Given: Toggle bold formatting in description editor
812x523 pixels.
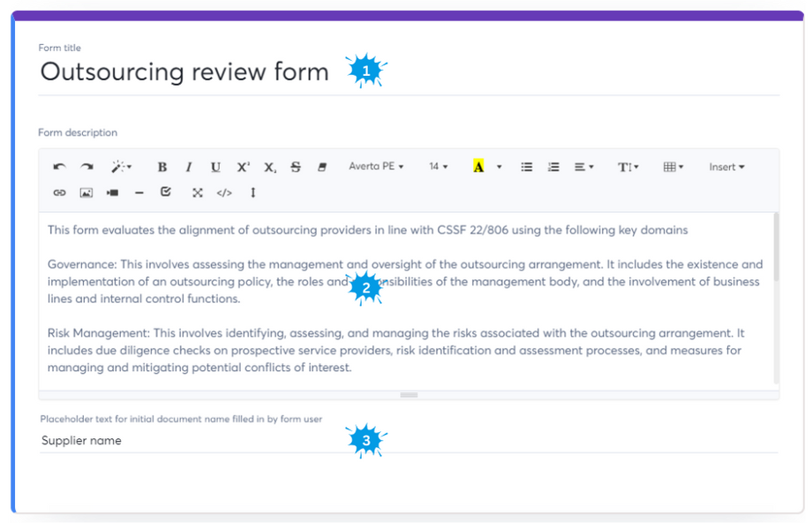Looking at the screenshot, I should pyautogui.click(x=162, y=167).
